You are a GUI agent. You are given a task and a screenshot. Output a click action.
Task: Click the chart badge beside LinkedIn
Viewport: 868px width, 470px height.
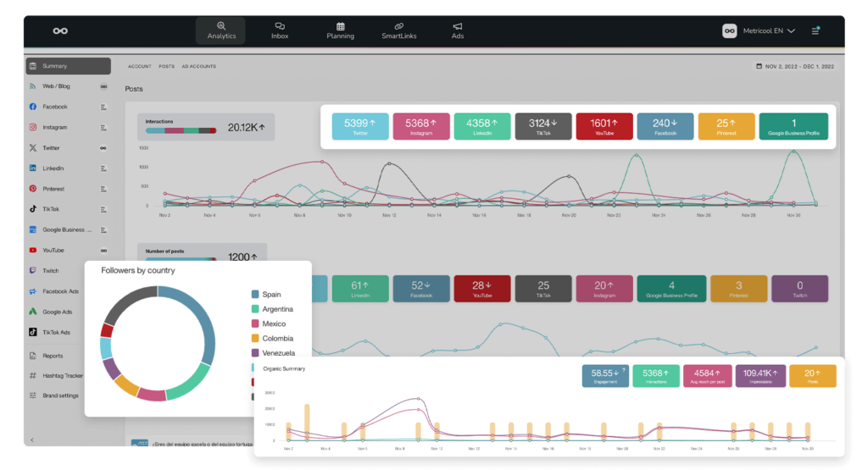coord(103,168)
